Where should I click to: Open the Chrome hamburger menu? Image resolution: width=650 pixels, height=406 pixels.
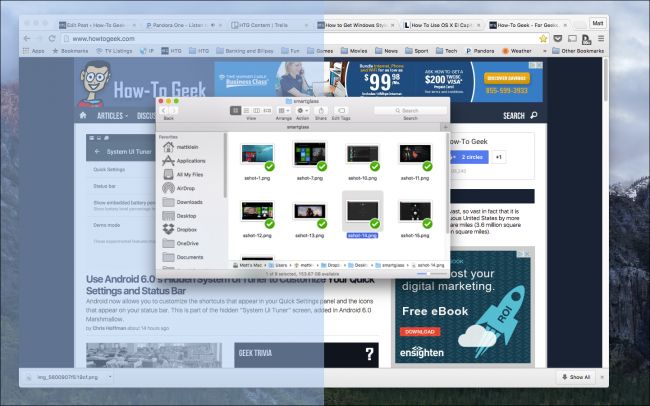601,39
